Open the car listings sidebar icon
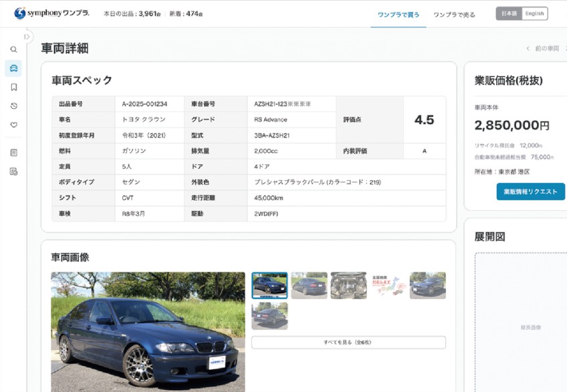567x392 pixels. point(13,68)
